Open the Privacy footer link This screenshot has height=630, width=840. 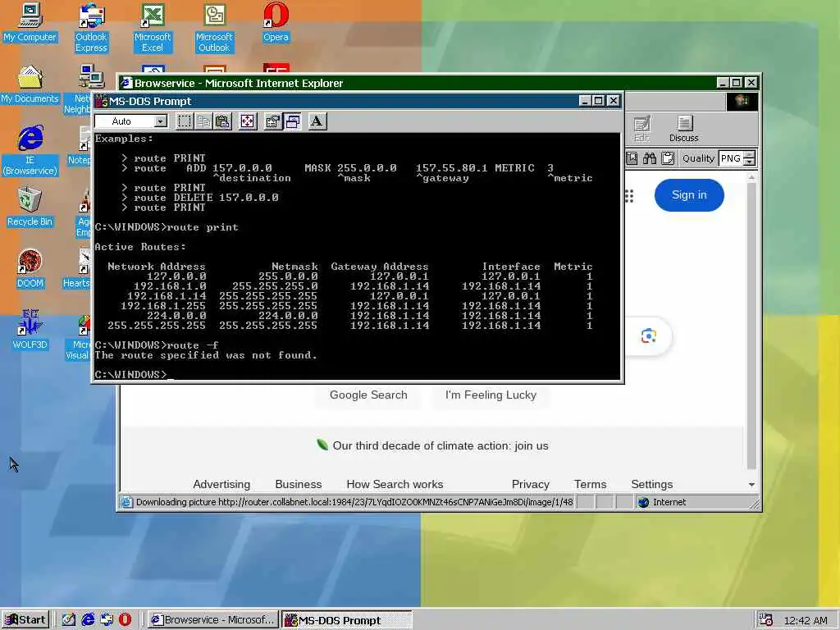(531, 484)
